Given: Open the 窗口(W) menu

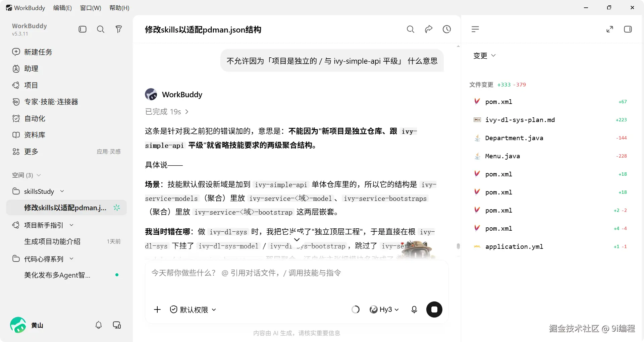Looking at the screenshot, I should 91,8.
